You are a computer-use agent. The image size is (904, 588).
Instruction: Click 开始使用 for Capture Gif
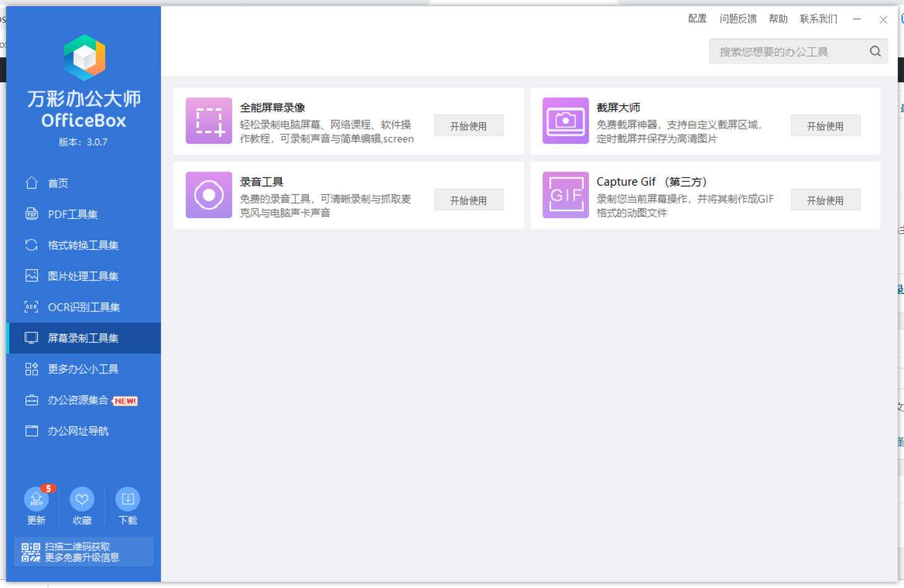point(825,200)
